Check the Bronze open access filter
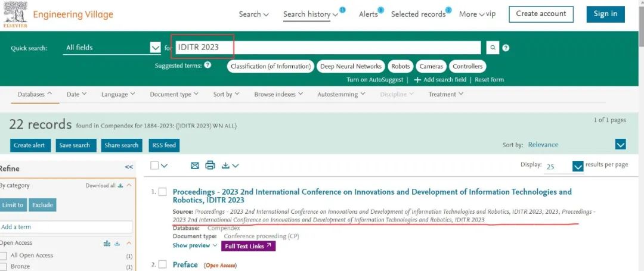 (4, 266)
